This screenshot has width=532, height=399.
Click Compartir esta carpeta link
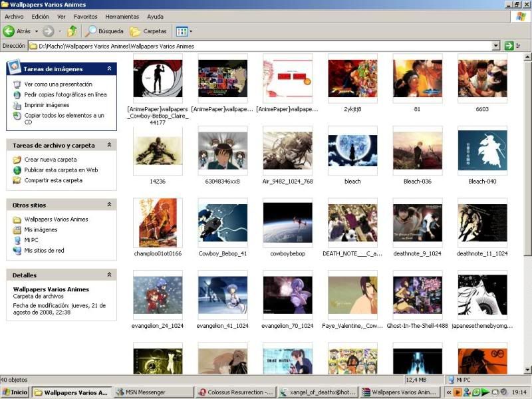point(53,180)
